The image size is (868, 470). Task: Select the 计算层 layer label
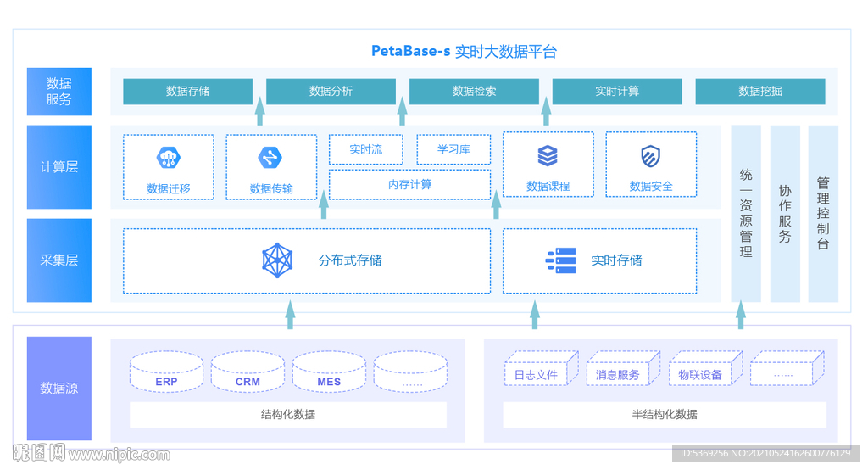59,167
